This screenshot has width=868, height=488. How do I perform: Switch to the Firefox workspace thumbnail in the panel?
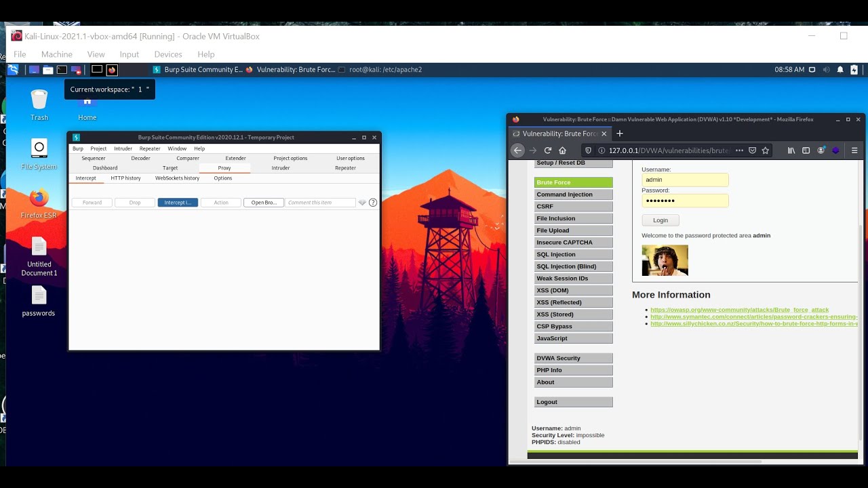[x=112, y=70]
